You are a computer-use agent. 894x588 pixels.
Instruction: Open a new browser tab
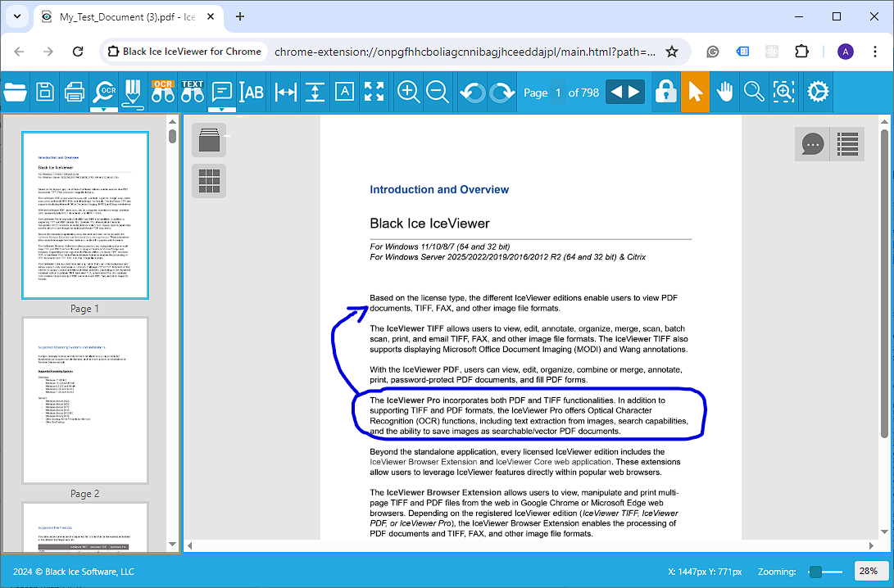coord(240,16)
